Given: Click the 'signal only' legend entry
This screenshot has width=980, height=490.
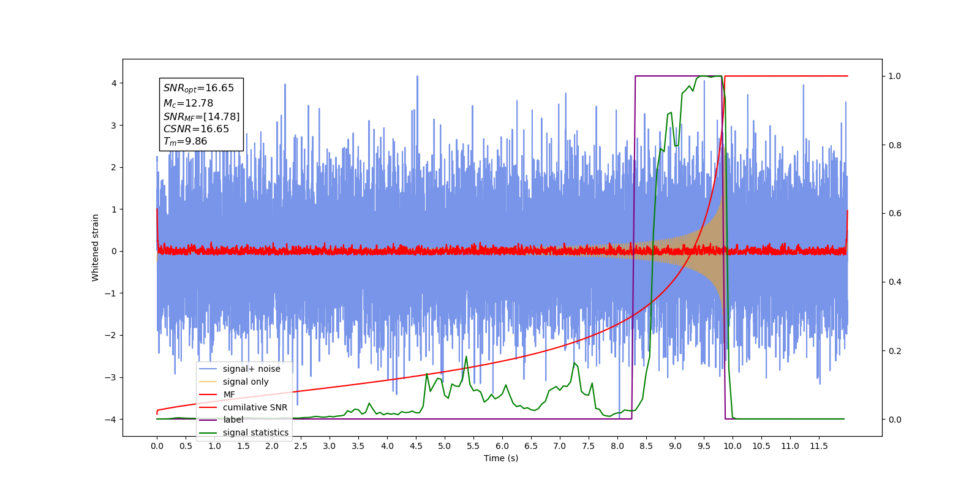Looking at the screenshot, I should [246, 382].
